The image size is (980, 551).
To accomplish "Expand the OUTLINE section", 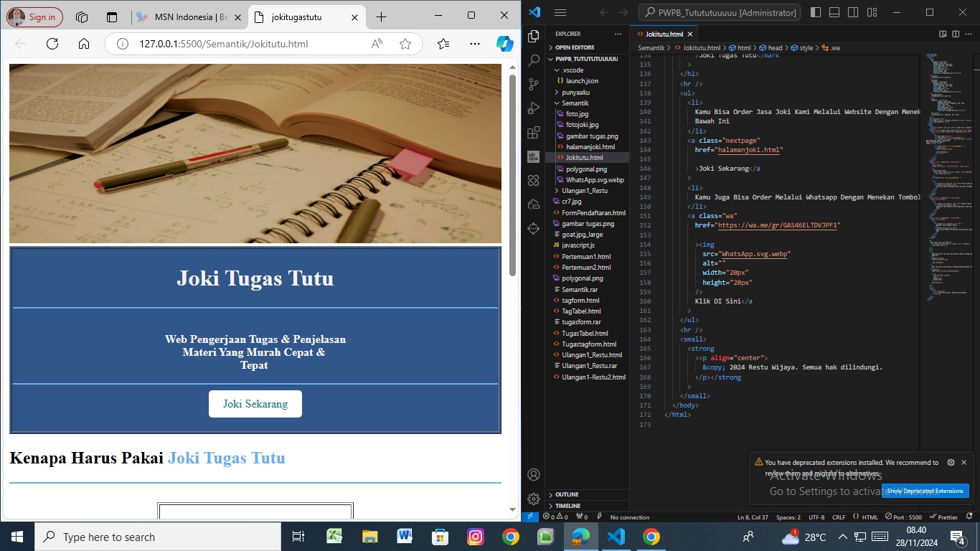I will point(567,494).
